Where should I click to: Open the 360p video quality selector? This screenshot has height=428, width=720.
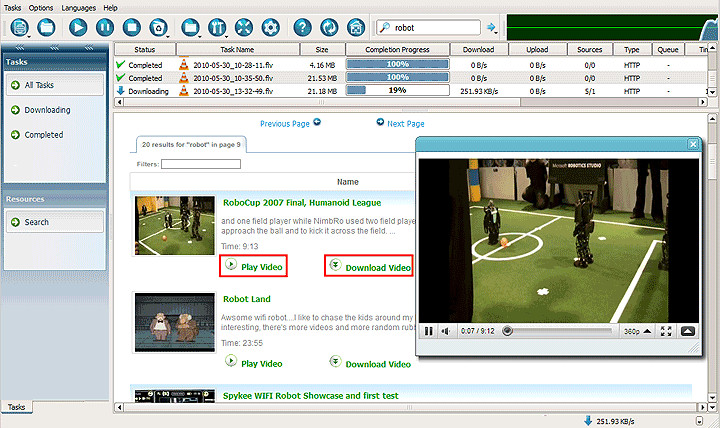click(637, 331)
